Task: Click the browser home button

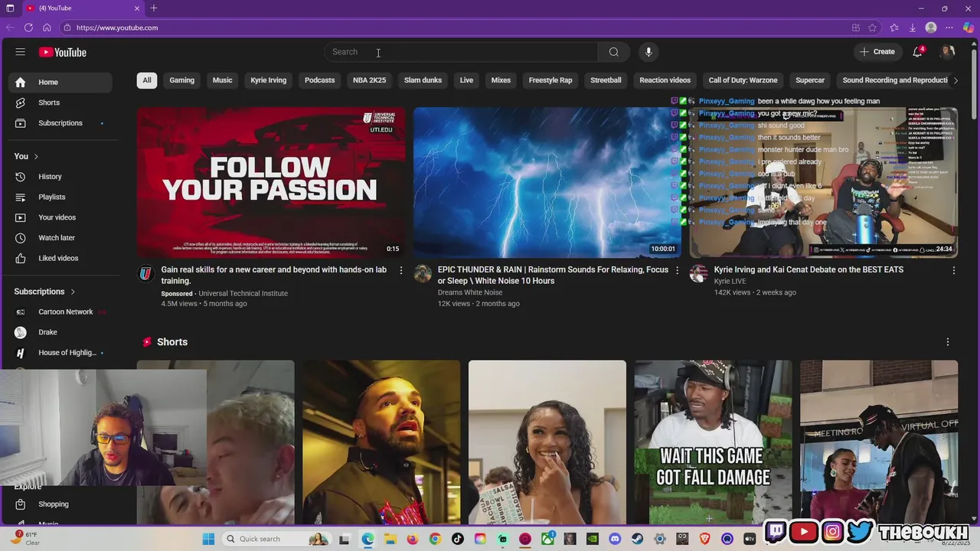Action: (47, 28)
